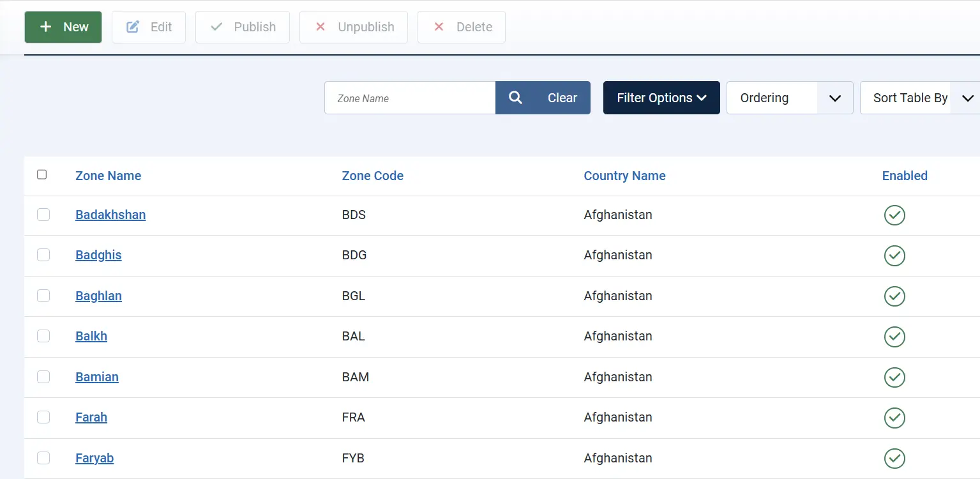Toggle enabled checkmark for Badghis
Viewport: 980px width, 479px height.
[x=894, y=255]
